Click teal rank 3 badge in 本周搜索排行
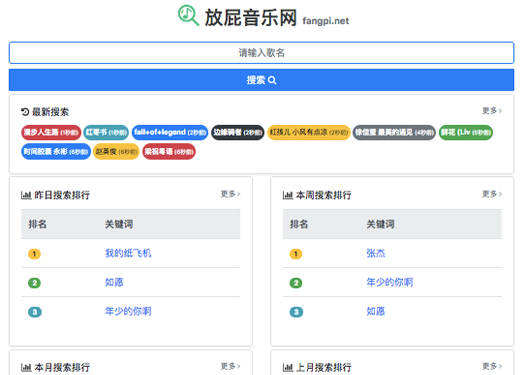523x375 pixels. coord(296,312)
